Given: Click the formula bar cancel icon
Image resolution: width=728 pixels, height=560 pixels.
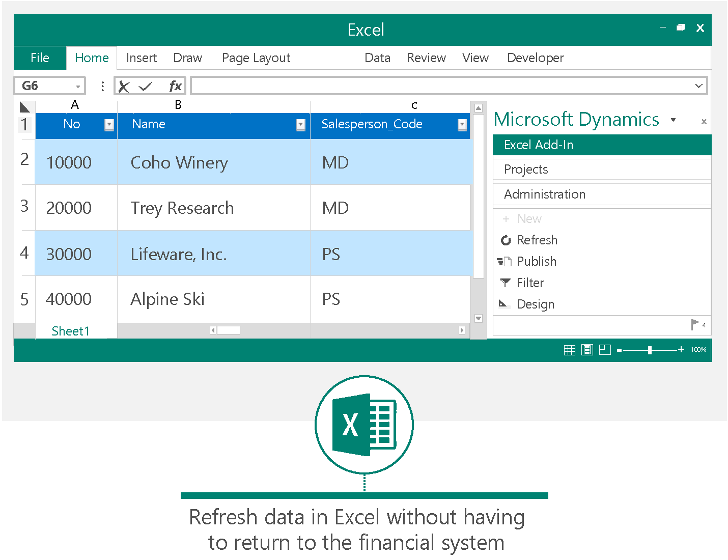Looking at the screenshot, I should click(x=124, y=86).
